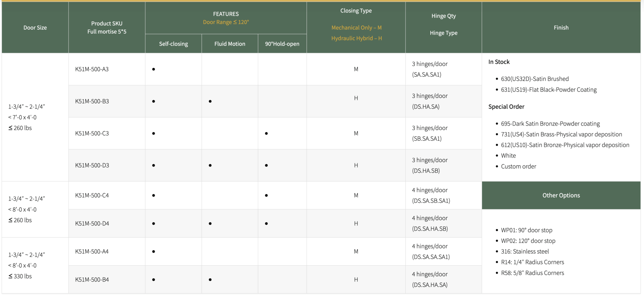Select SKU K51M-500-D4
Image resolution: width=644 pixels, height=295 pixels.
(x=92, y=224)
